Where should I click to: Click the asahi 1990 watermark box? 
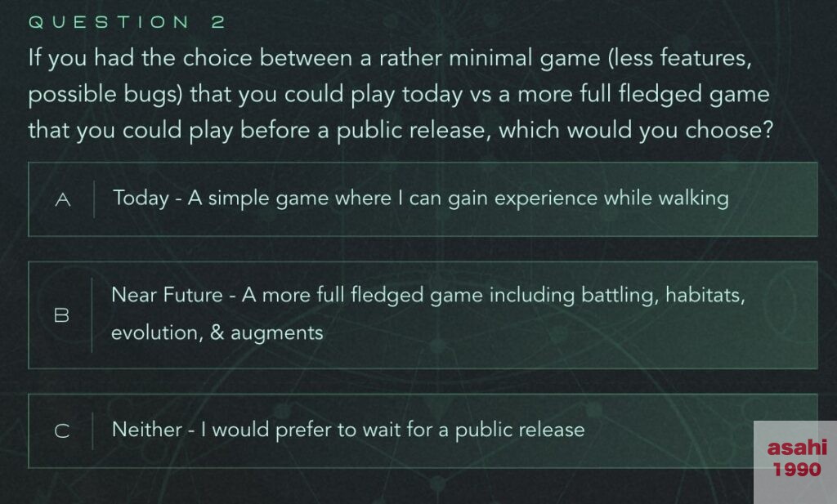795,462
